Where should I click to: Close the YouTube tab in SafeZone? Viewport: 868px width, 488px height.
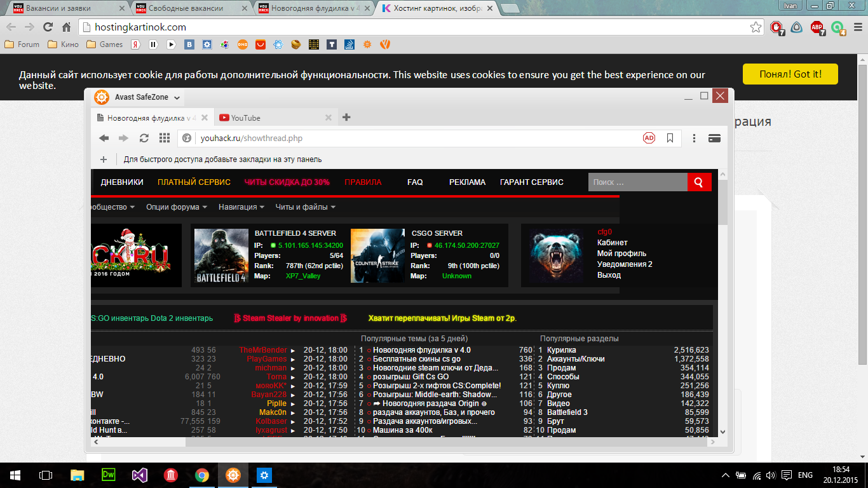click(329, 118)
